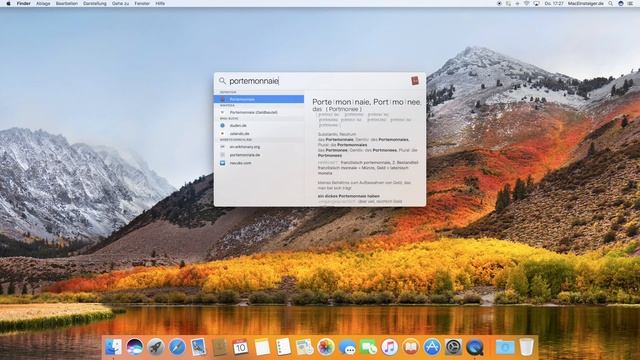640x360 pixels.
Task: Open Messages speech bubble icon
Action: tap(347, 347)
